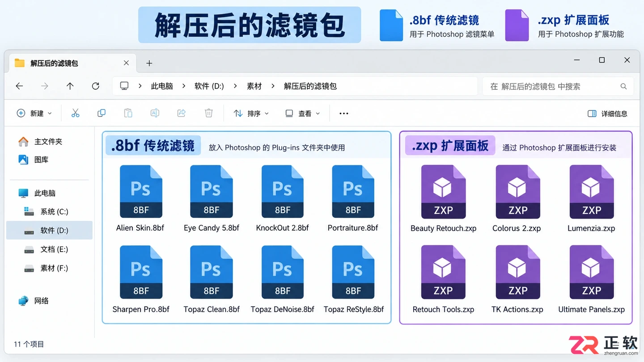Minimize the explorer window

[x=576, y=60]
